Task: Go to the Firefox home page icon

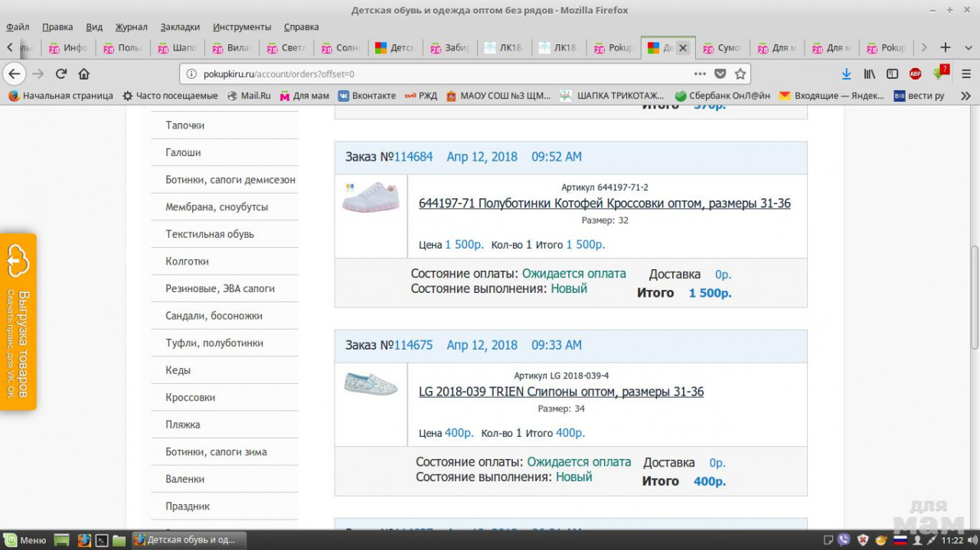Action: pos(84,74)
